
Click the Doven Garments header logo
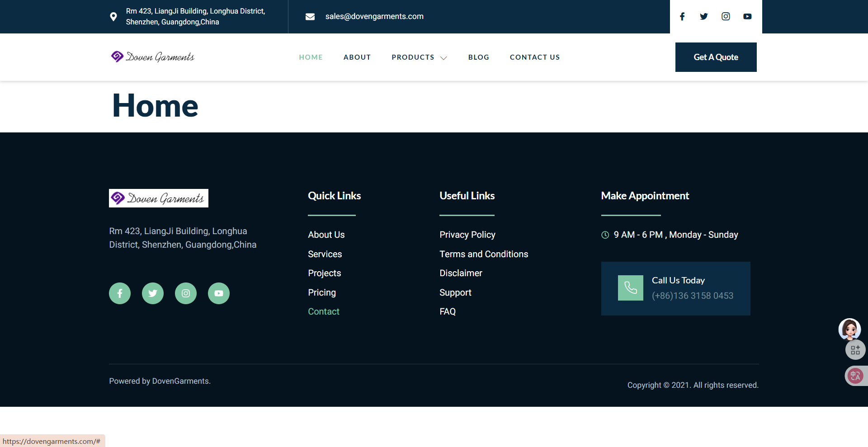click(x=153, y=57)
